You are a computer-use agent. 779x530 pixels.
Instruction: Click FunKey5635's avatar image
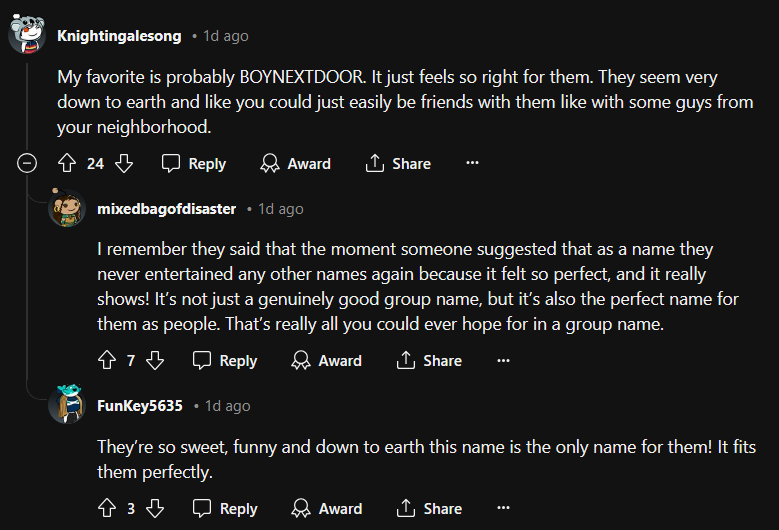67,404
